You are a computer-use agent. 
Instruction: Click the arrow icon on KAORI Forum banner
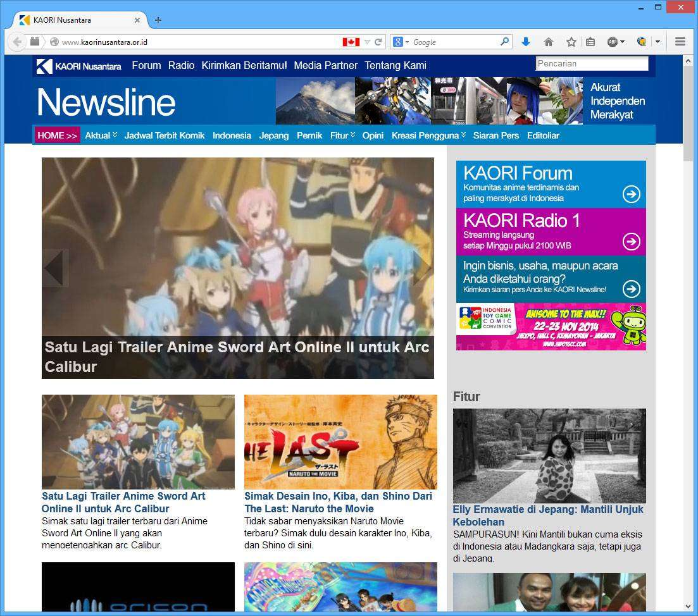pyautogui.click(x=631, y=194)
